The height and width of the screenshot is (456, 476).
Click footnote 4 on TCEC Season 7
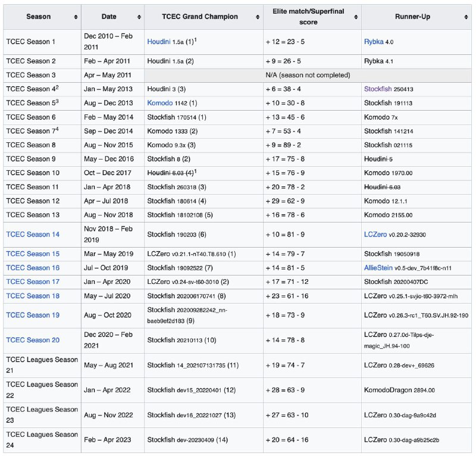tap(57, 129)
